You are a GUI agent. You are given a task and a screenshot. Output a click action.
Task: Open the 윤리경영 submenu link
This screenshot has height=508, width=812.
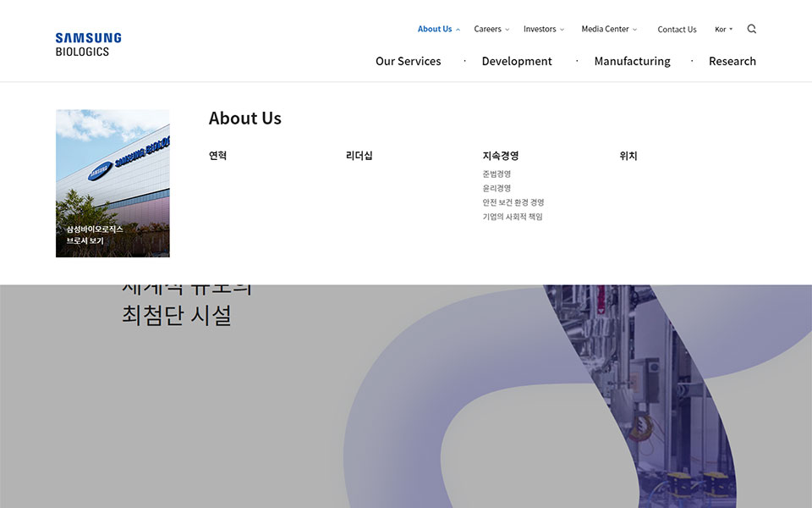pos(497,188)
